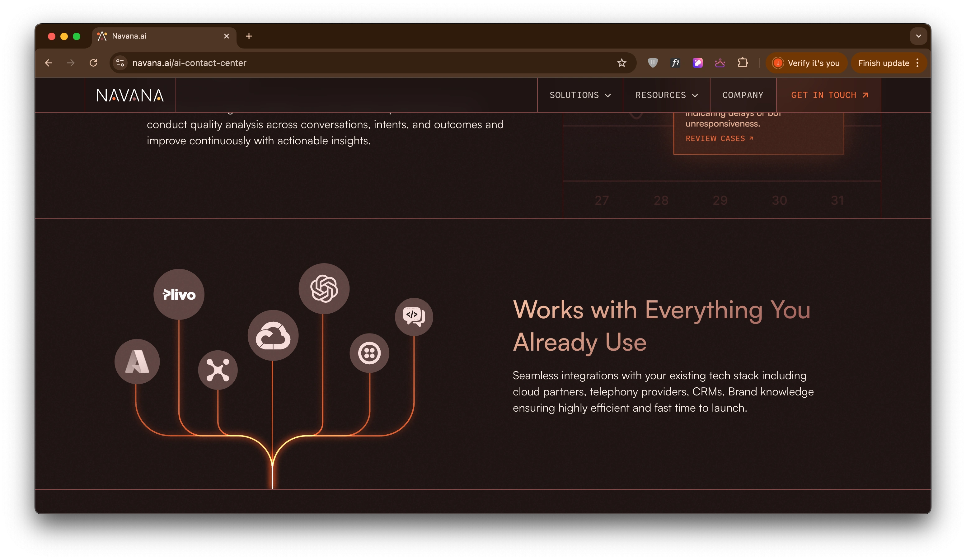
Task: Expand the Solutions menu
Action: point(580,95)
